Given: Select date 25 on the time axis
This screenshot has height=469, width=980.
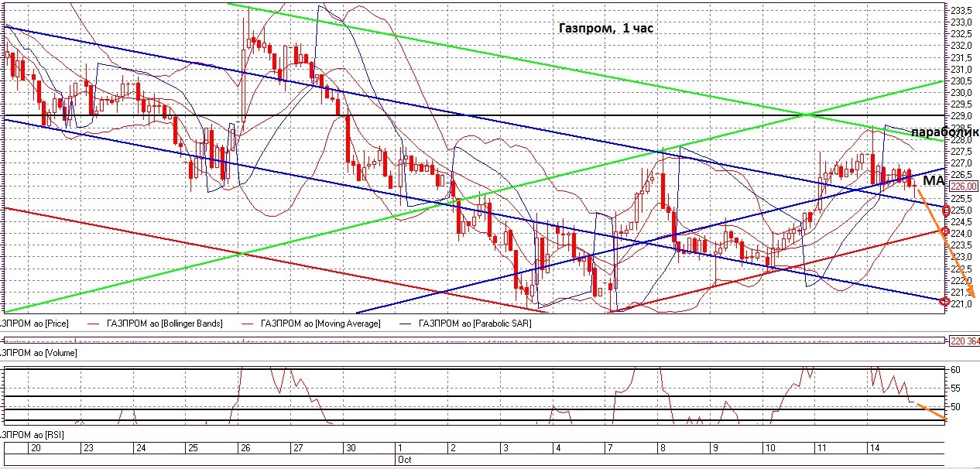Looking at the screenshot, I should tap(193, 448).
